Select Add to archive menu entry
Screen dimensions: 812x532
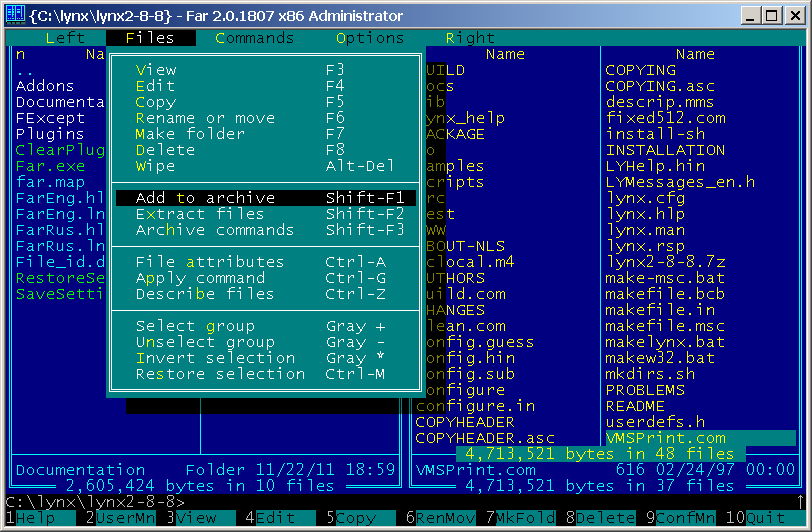point(266,198)
